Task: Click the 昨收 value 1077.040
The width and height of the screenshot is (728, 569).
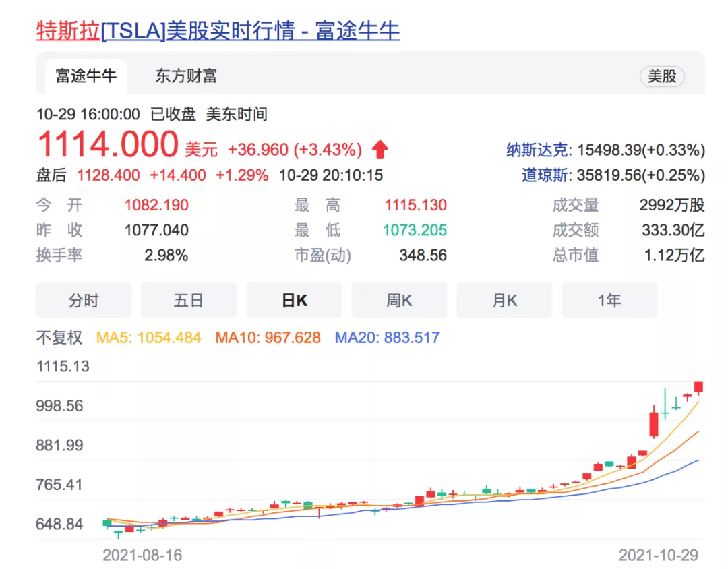Action: pos(156,230)
